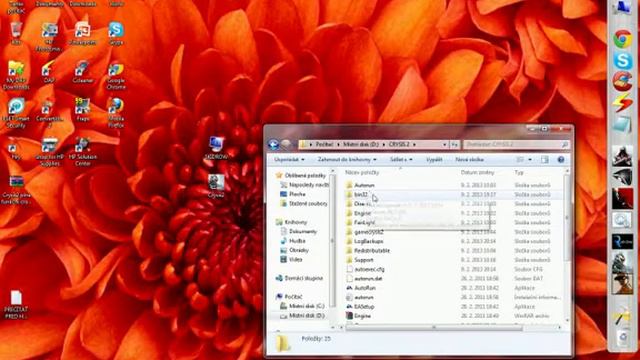The image size is (640, 360).
Task: Click the pencil icon in side dock
Action: pos(622,317)
